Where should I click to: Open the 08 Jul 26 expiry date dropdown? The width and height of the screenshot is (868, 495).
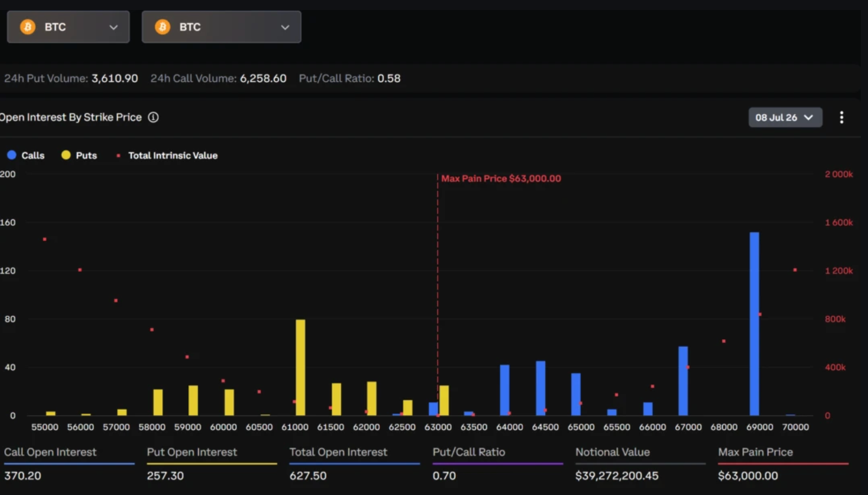[x=785, y=118]
